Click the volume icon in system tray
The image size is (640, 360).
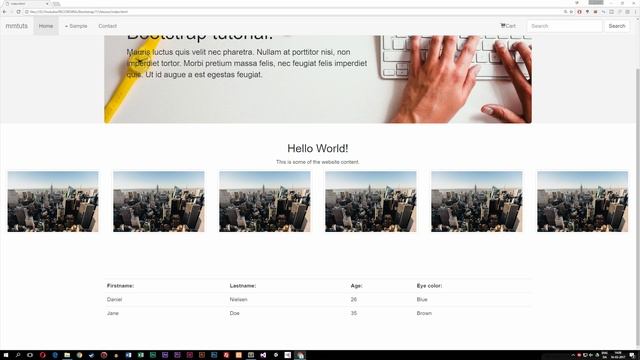tap(591, 355)
